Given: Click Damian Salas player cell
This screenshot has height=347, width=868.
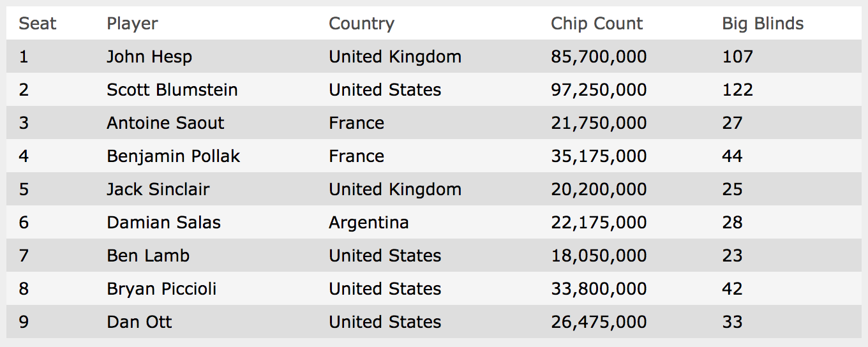Looking at the screenshot, I should tap(164, 223).
